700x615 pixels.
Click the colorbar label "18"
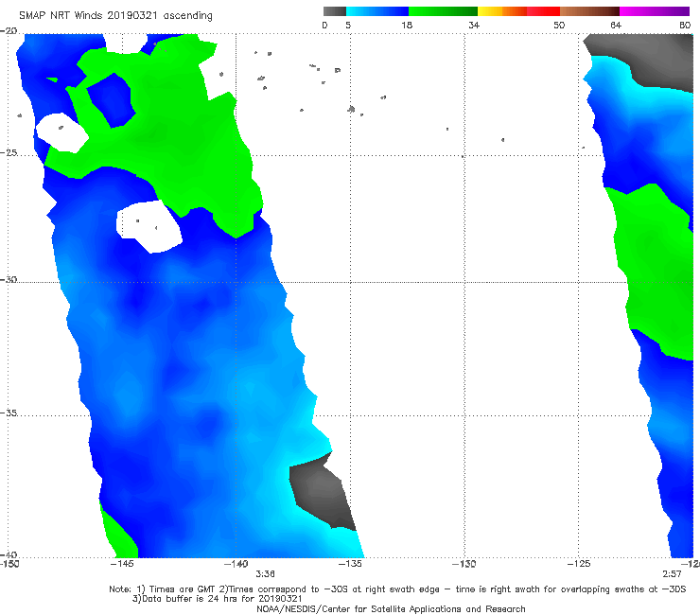(x=407, y=25)
